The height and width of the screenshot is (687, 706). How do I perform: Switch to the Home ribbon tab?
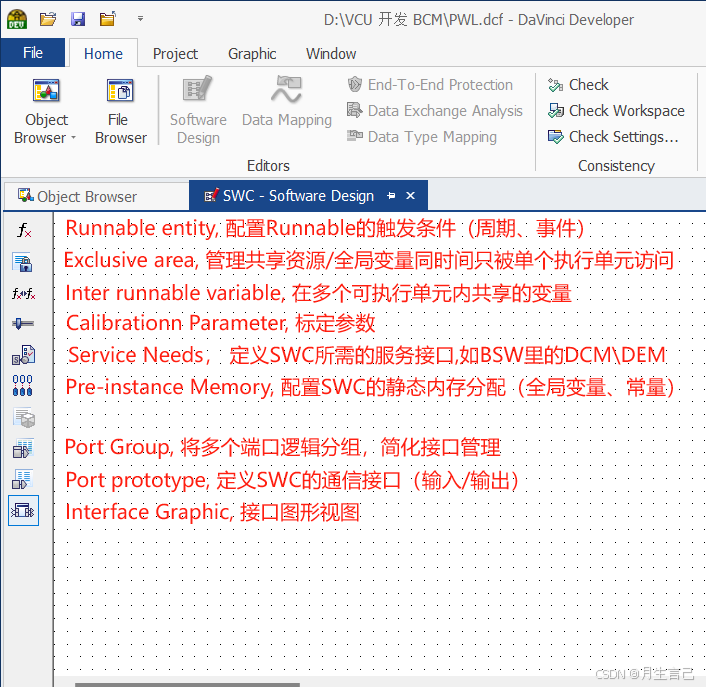coord(103,54)
